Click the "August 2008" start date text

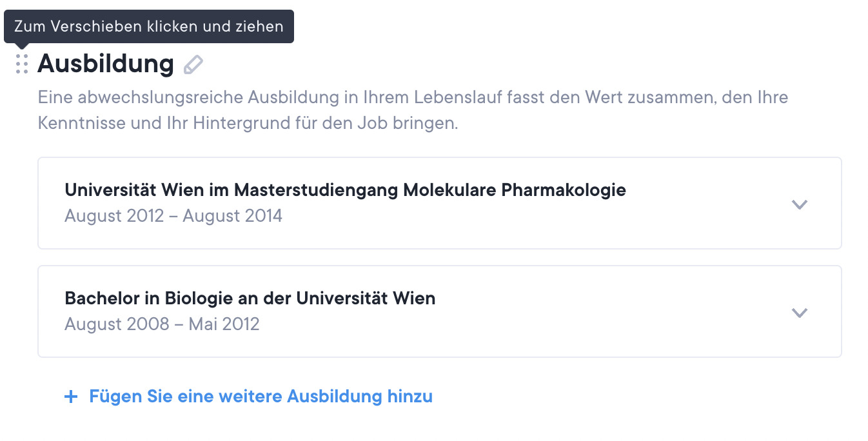[x=114, y=324]
